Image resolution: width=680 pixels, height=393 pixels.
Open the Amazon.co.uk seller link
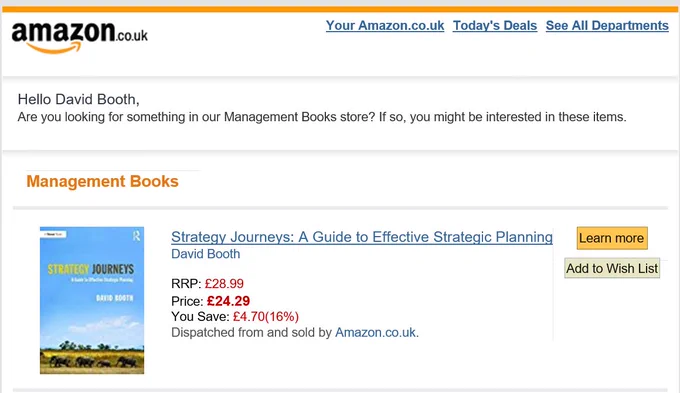(x=376, y=332)
